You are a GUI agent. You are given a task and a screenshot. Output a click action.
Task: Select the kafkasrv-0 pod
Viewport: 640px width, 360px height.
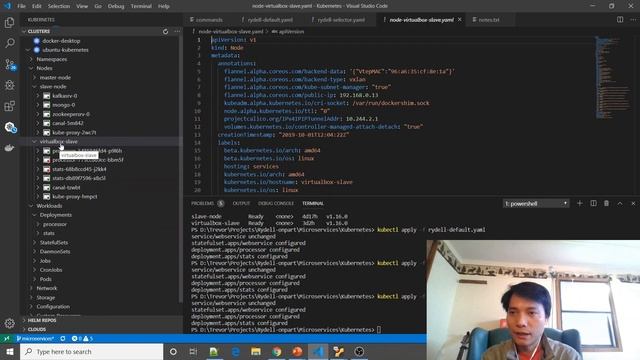pos(64,96)
